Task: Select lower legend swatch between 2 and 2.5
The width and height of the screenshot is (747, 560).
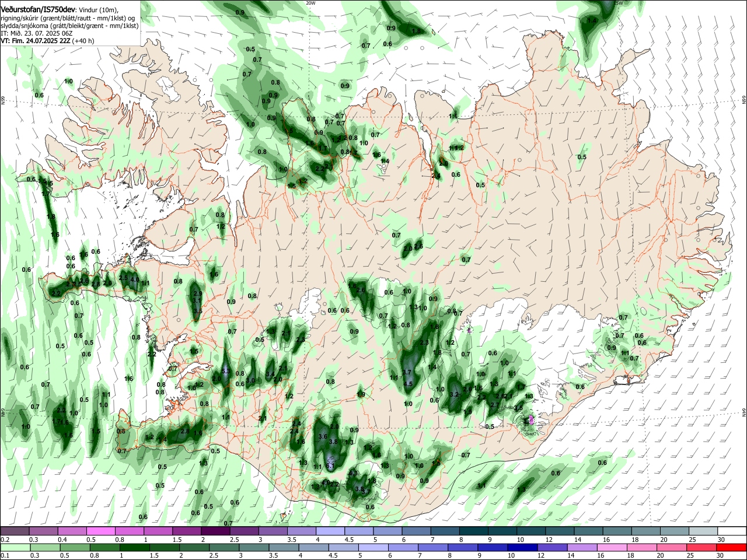Action: (193, 548)
